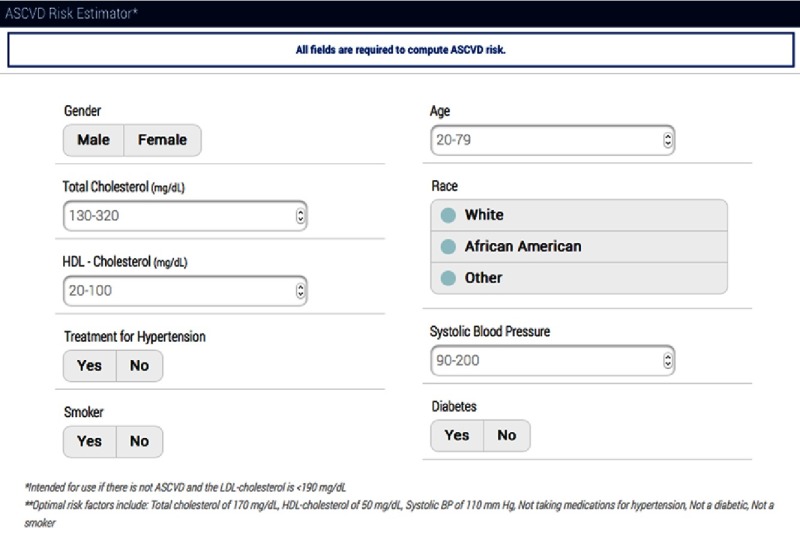Click the ASCVD Risk Estimator title bar
The height and width of the screenshot is (555, 800).
(x=400, y=13)
